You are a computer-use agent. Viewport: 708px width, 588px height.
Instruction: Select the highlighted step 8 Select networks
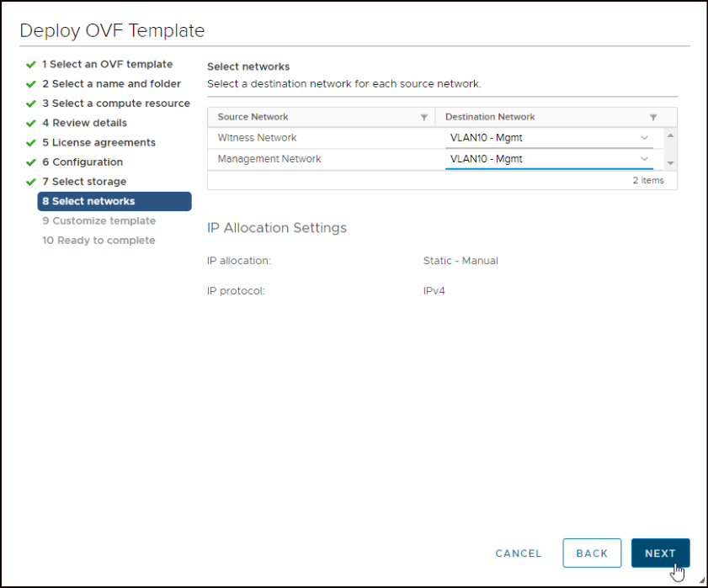click(114, 201)
